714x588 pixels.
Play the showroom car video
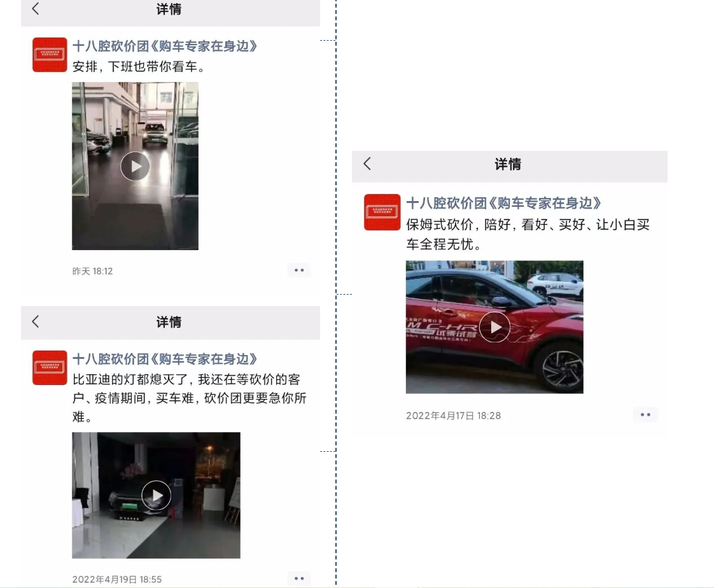[136, 166]
